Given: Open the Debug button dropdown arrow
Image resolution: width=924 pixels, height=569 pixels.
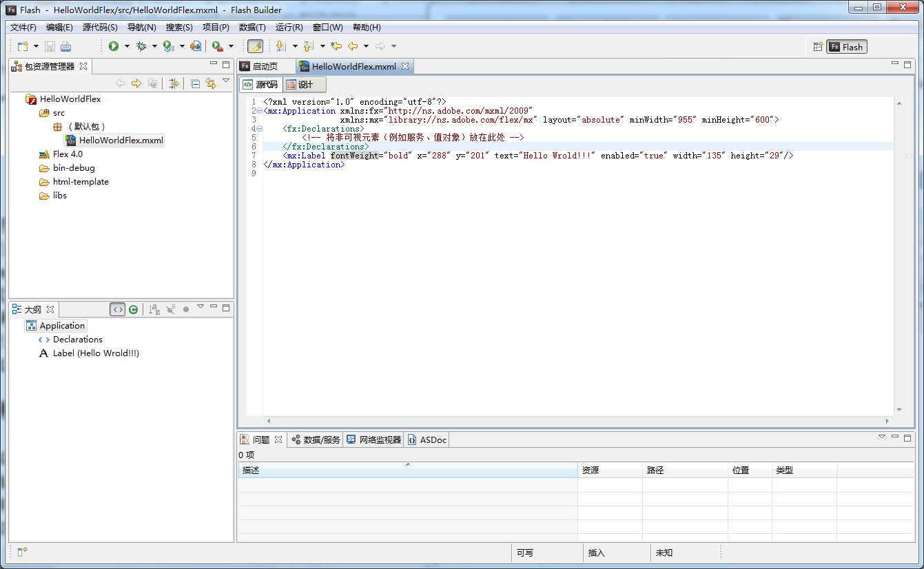Looking at the screenshot, I should pyautogui.click(x=154, y=46).
